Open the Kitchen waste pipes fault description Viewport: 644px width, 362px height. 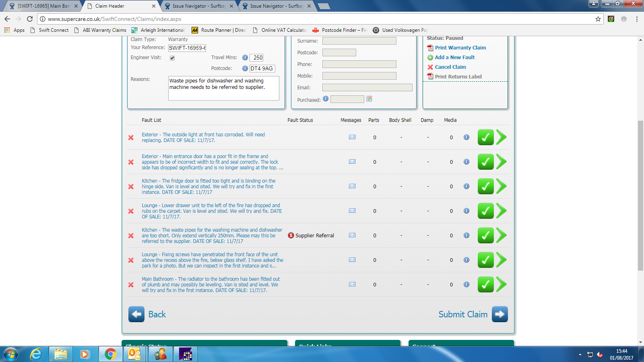(212, 236)
